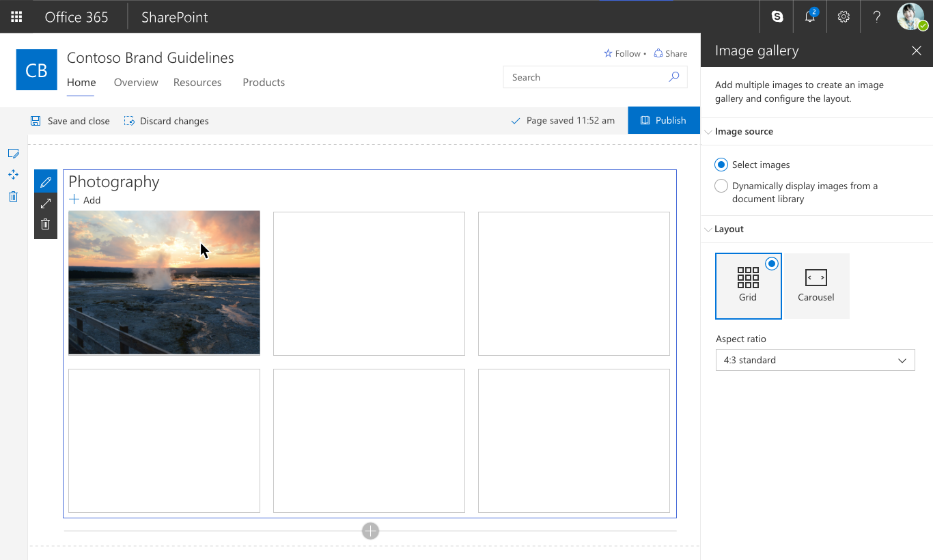Edit web part with pencil icon
The width and height of the screenshot is (933, 560).
point(46,182)
